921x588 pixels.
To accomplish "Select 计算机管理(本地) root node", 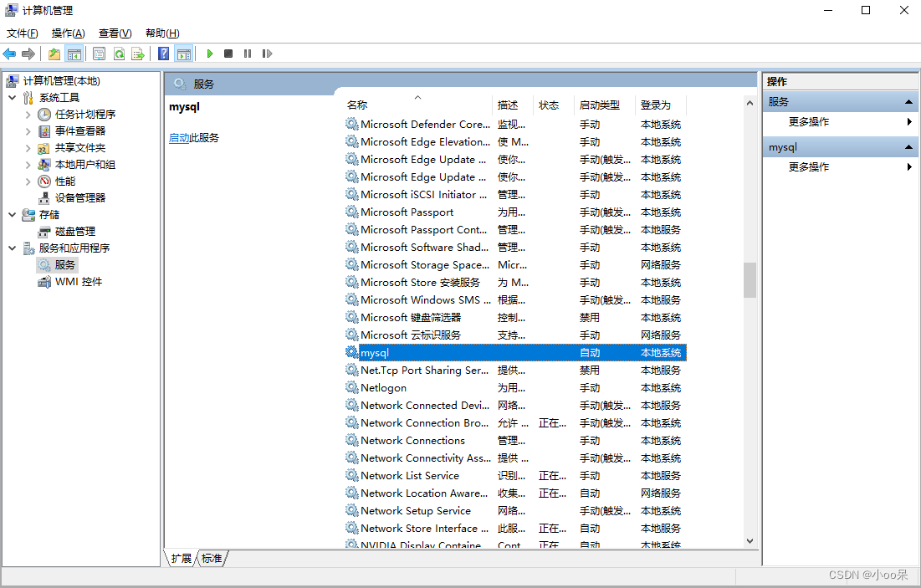I will [62, 80].
